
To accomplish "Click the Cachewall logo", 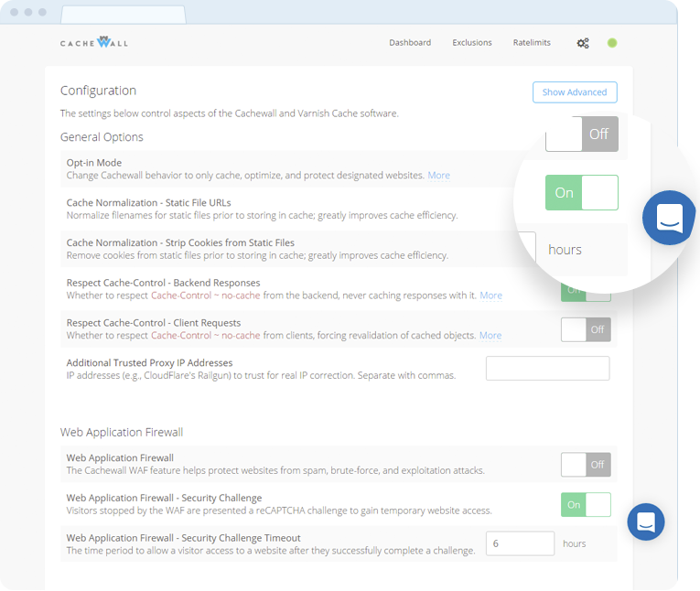I will (x=94, y=42).
